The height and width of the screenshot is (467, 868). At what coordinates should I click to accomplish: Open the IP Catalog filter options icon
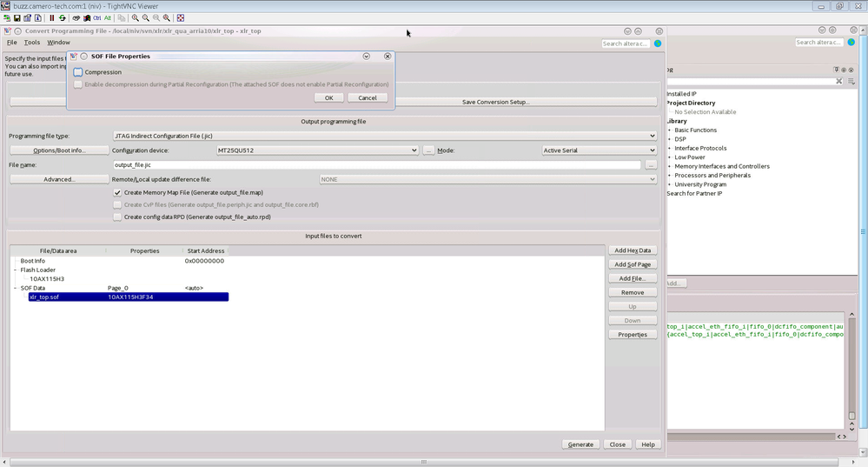(851, 82)
